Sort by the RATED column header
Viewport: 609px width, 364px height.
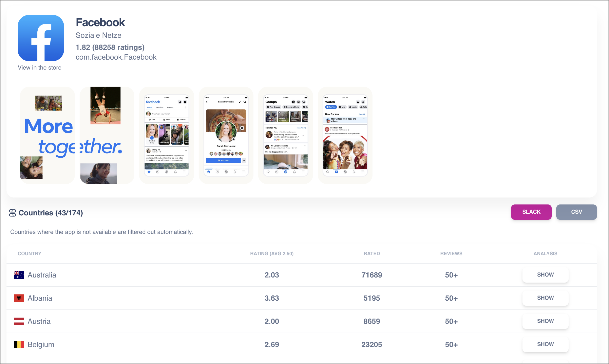(371, 253)
